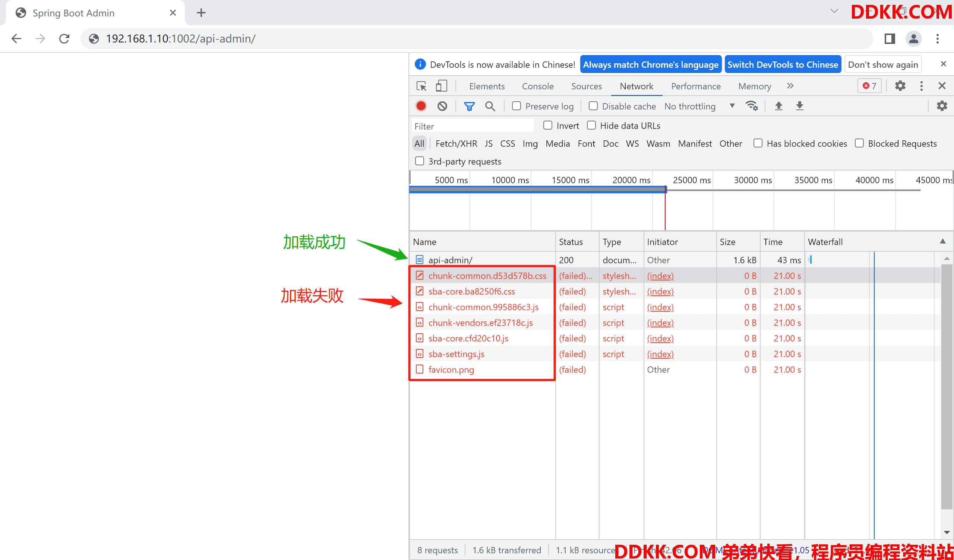Check Hide data URLs checkbox

click(x=591, y=125)
